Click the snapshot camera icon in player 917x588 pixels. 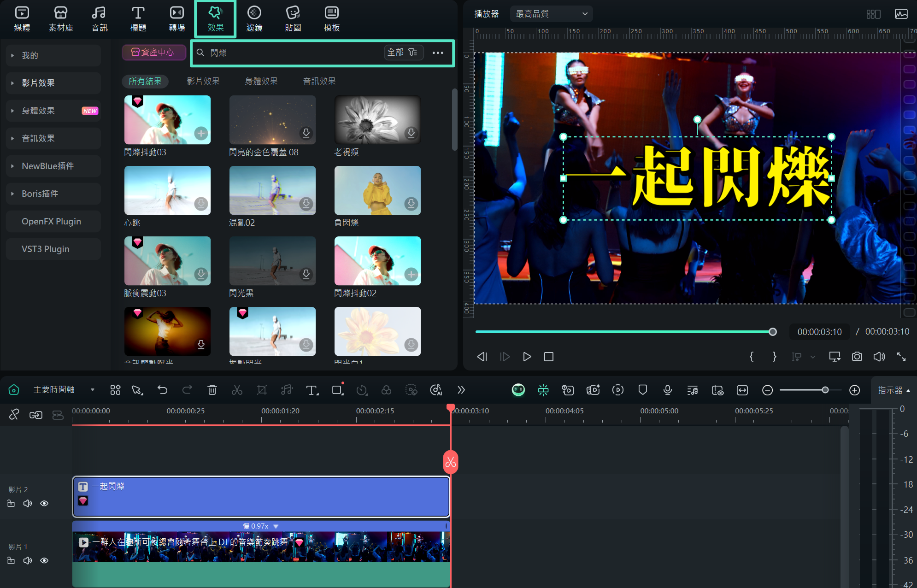click(857, 357)
